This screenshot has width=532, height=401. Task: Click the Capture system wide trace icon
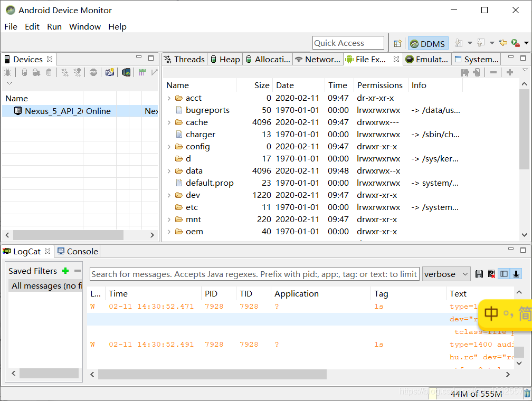(x=142, y=72)
